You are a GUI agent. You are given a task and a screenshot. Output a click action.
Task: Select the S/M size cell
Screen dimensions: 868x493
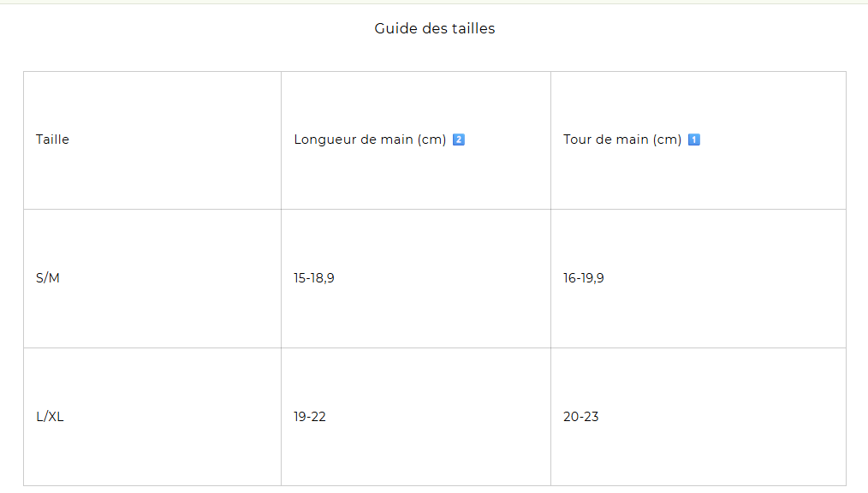48,278
